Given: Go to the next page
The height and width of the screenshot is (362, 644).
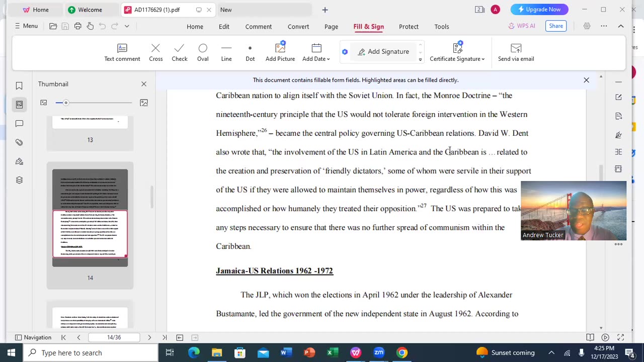Looking at the screenshot, I should [x=149, y=337].
